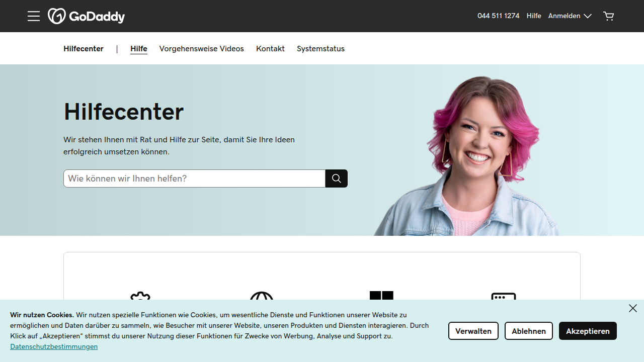Open the Systemstatus tab
This screenshot has width=644, height=362.
(x=320, y=49)
